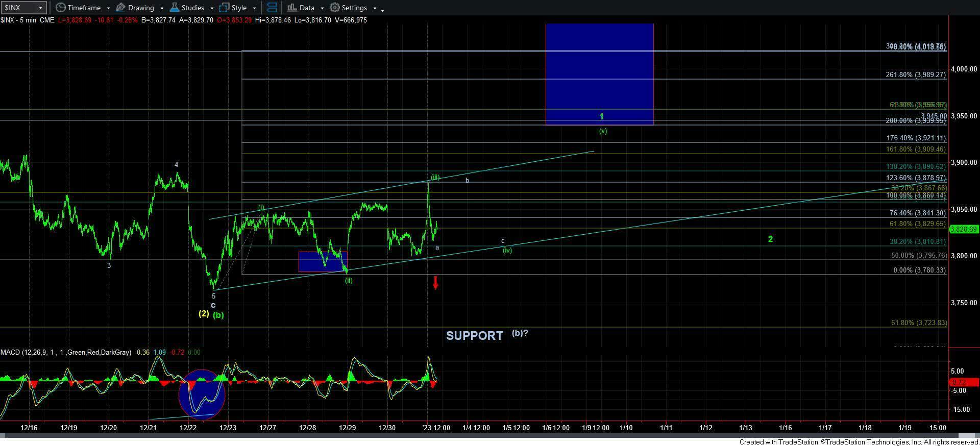Expand the Studies dropdown arrow
Viewport: 980px width, 446px height.
point(212,8)
